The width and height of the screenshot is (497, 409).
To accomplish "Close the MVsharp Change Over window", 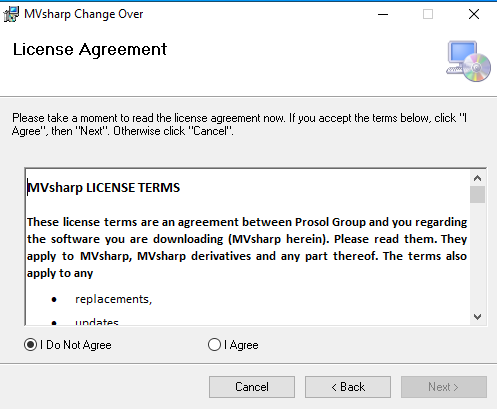I will click(x=474, y=14).
